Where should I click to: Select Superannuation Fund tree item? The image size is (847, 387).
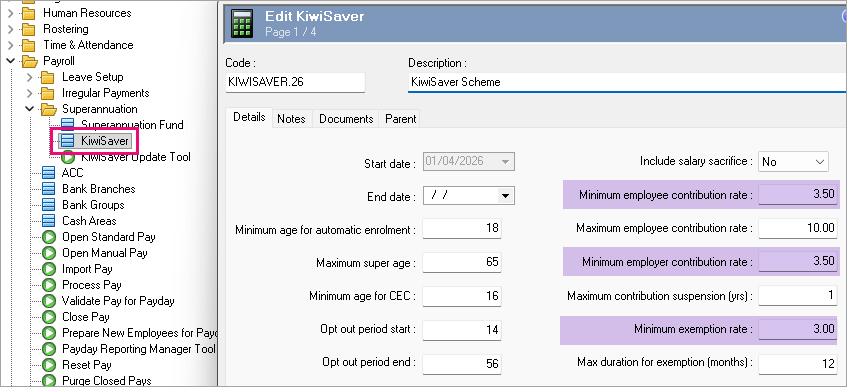pos(132,125)
